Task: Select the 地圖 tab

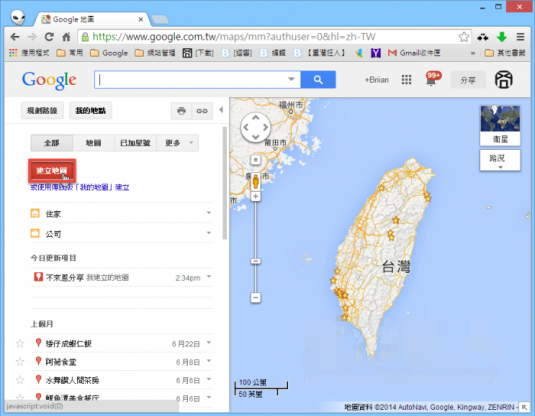Action: 93,143
